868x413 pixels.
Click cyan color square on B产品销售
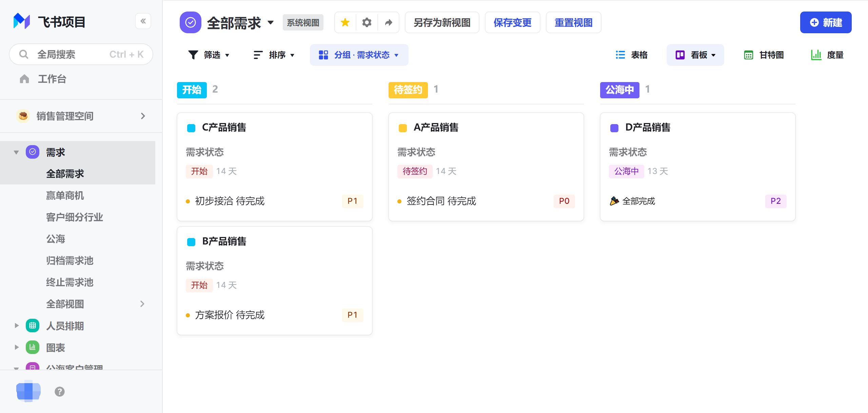coord(191,242)
